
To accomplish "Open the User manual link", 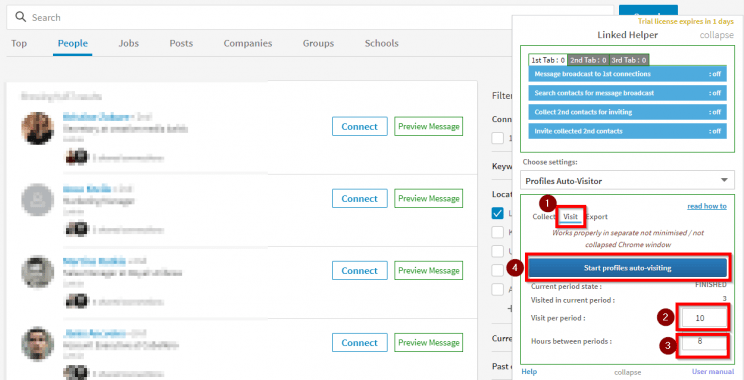I will (x=713, y=372).
